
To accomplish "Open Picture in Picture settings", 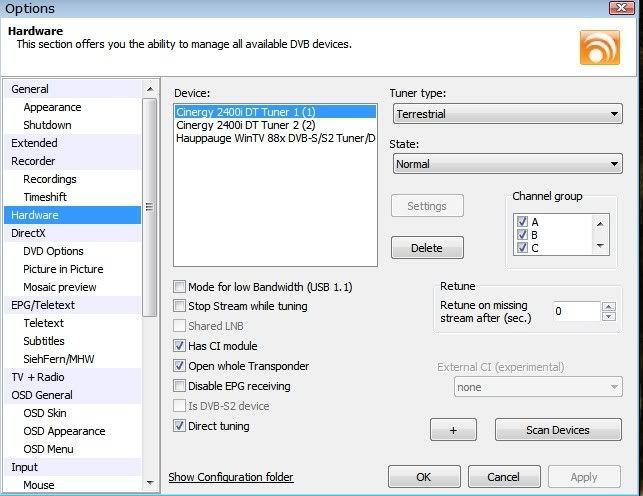I will pyautogui.click(x=63, y=269).
